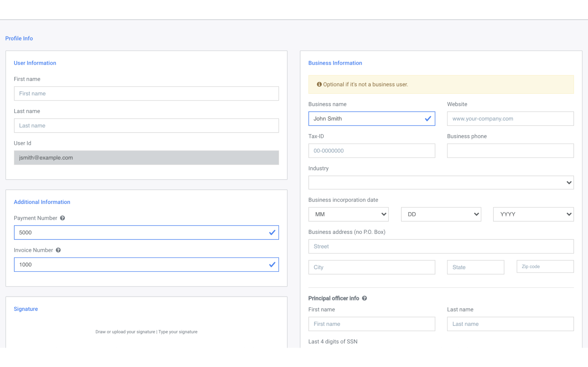Click the info icon in the yellow notice

pos(319,84)
